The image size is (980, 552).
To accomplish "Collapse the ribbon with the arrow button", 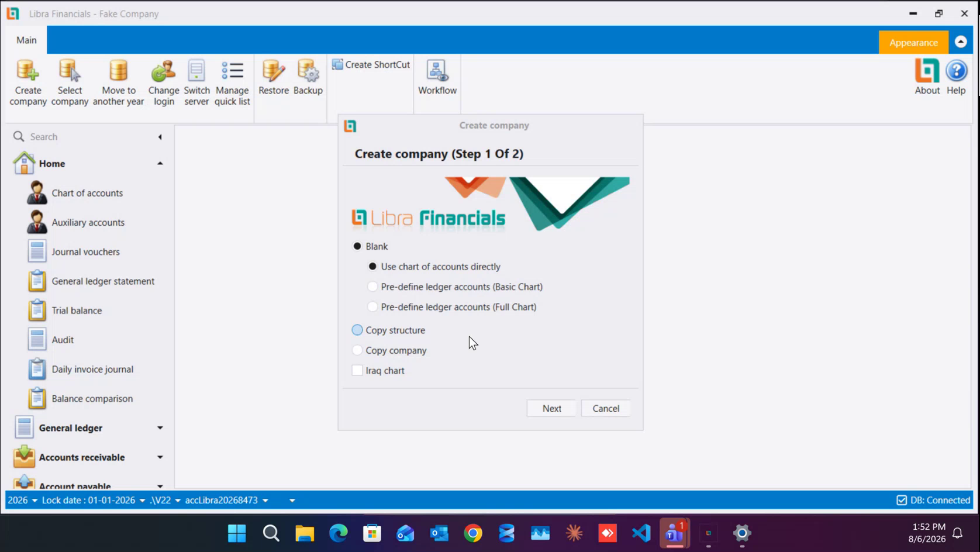I will (961, 42).
